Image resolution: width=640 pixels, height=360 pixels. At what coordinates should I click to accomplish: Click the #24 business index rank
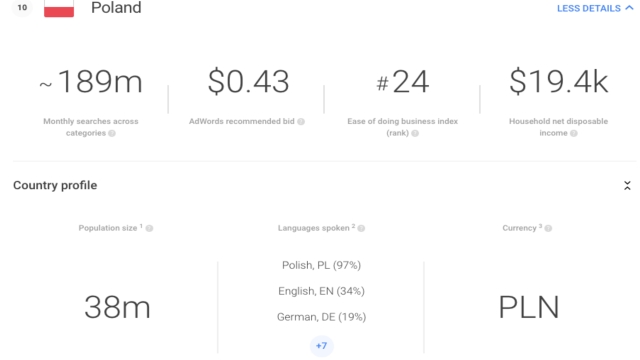click(402, 82)
